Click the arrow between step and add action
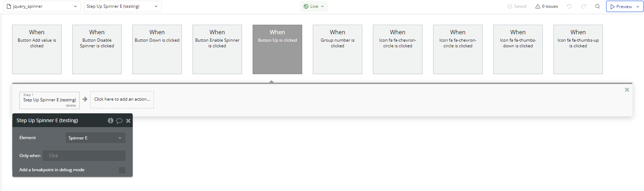Viewport: 644px width, 191px height. [85, 99]
